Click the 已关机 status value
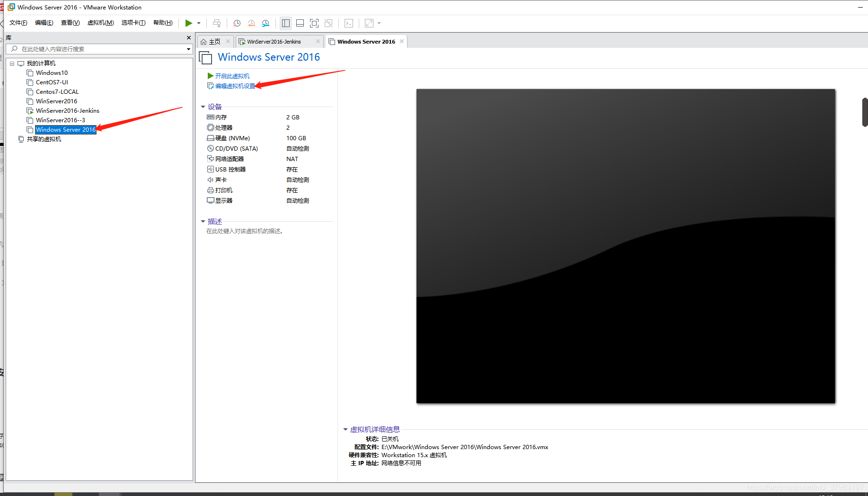 [390, 439]
